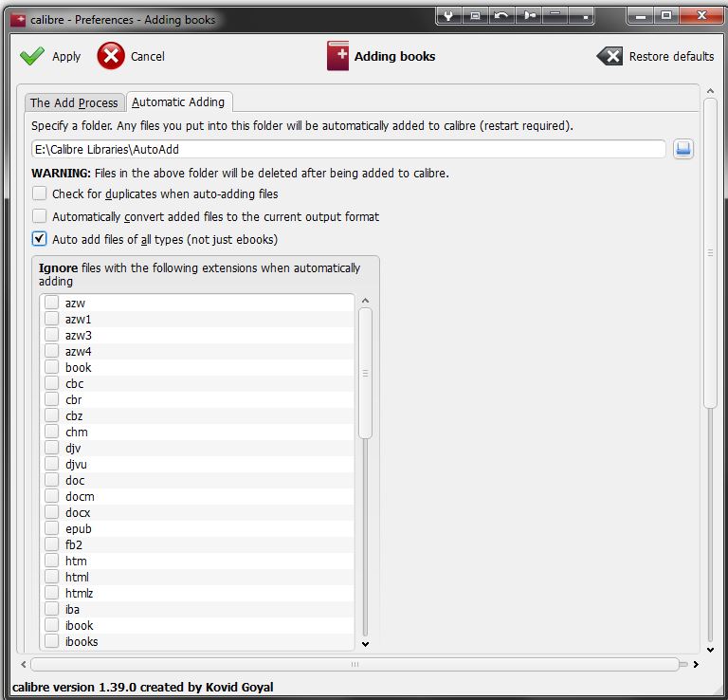Select the azw4 row in extension list

pos(197,351)
